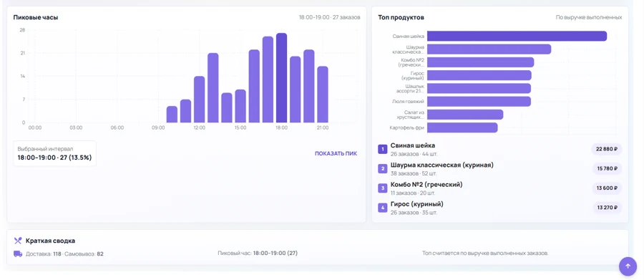The image size is (644, 280).
Task: Click the 13 600 ₽ revenue badge
Action: point(607,188)
